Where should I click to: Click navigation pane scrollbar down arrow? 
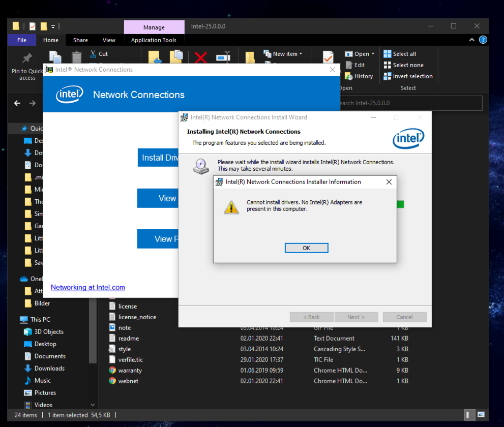click(x=93, y=405)
